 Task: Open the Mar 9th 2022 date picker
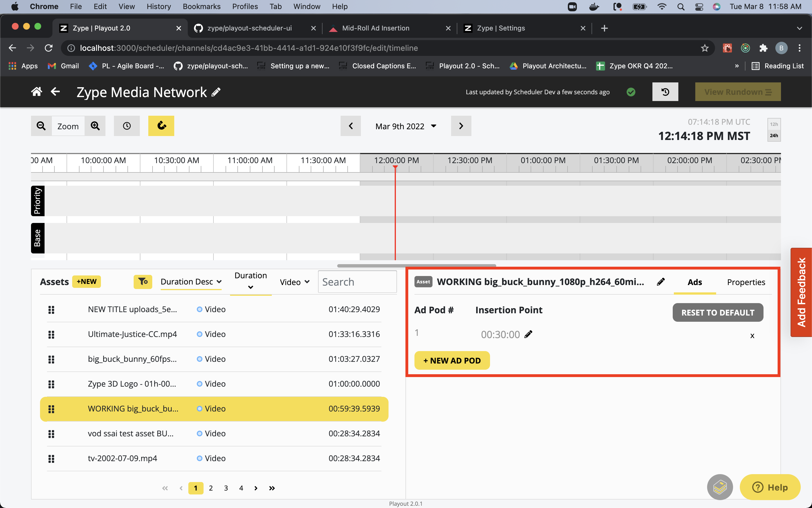click(x=406, y=126)
